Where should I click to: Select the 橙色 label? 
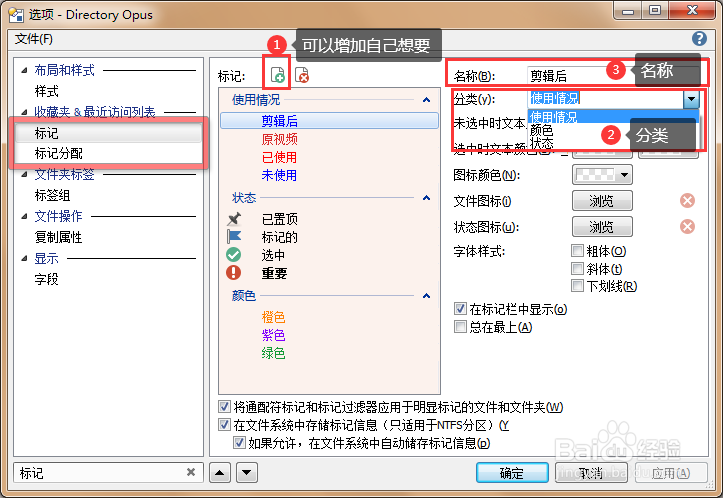coord(273,317)
